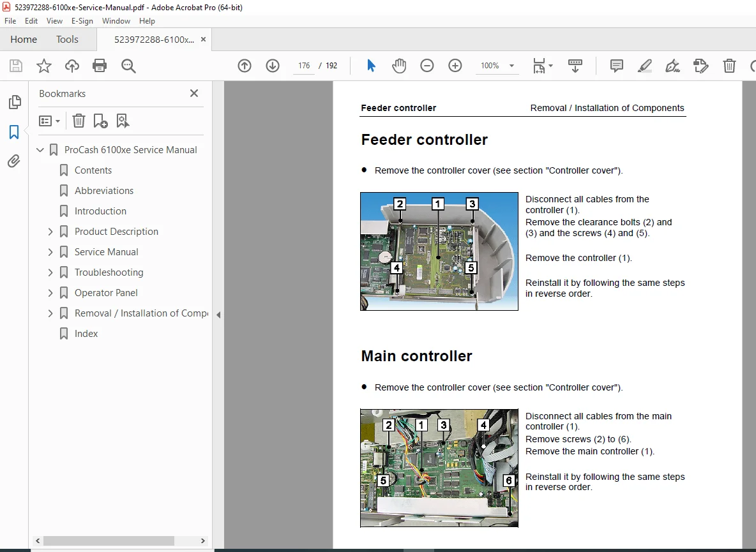
Task: Add a comment sticky note
Action: [616, 66]
